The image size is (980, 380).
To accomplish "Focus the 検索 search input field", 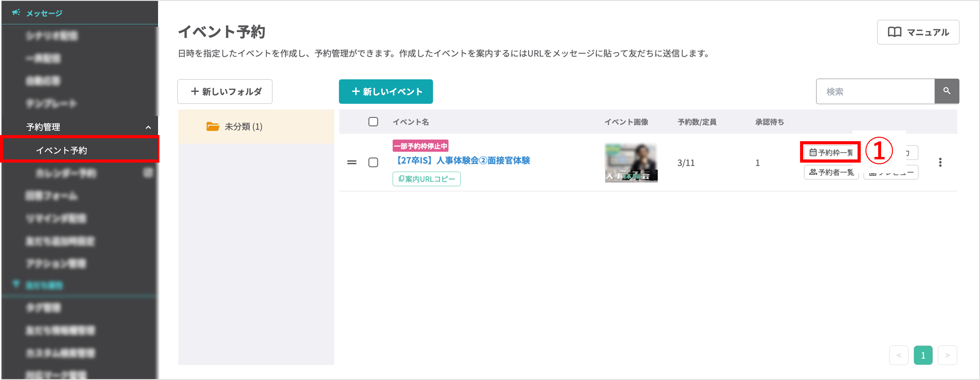I will [875, 91].
